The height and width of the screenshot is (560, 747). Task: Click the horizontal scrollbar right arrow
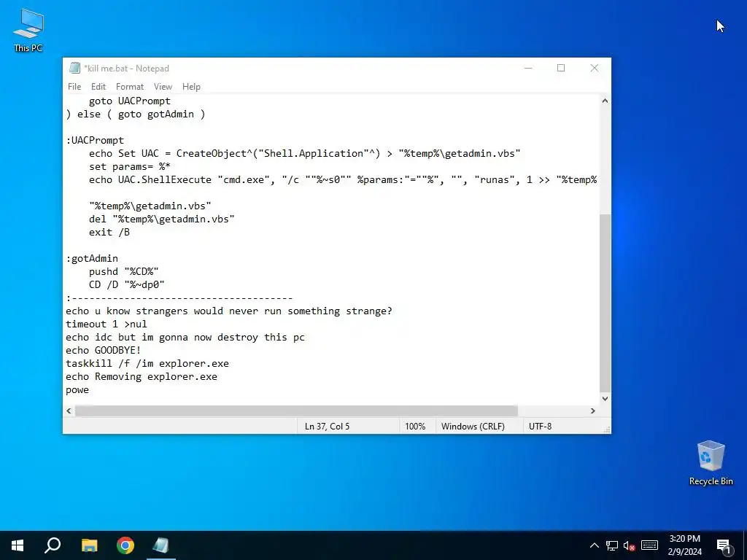(x=593, y=411)
